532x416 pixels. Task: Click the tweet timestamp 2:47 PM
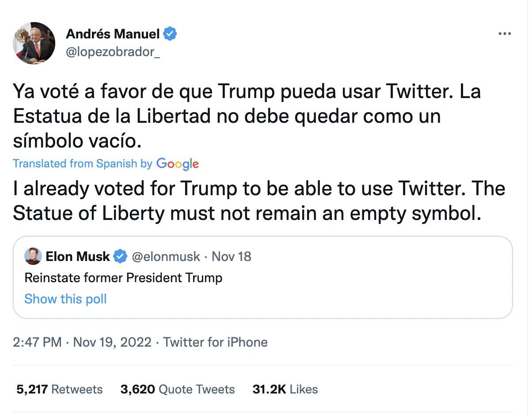click(x=37, y=342)
